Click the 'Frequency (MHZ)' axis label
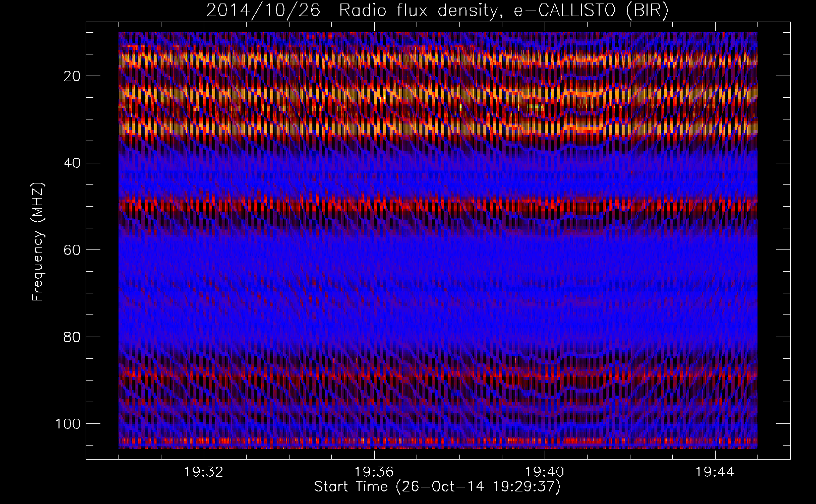816x504 pixels. (38, 242)
